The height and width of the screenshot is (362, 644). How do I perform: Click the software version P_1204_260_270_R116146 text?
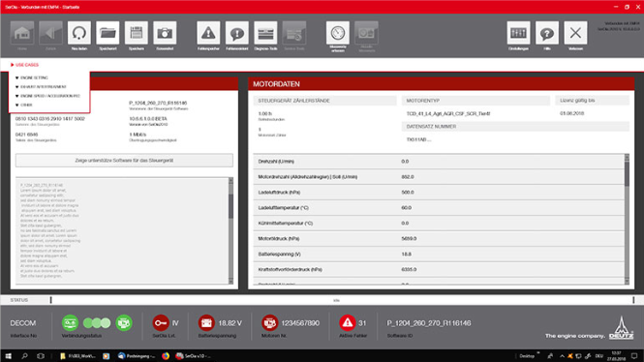tap(158, 103)
